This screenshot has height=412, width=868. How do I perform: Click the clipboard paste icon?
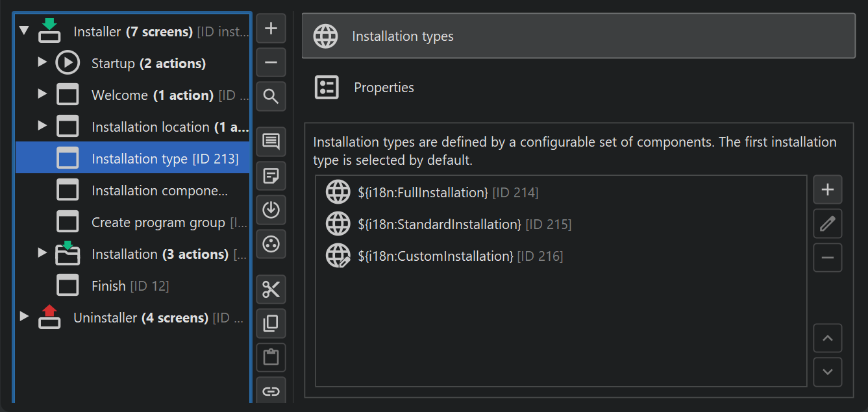271,357
